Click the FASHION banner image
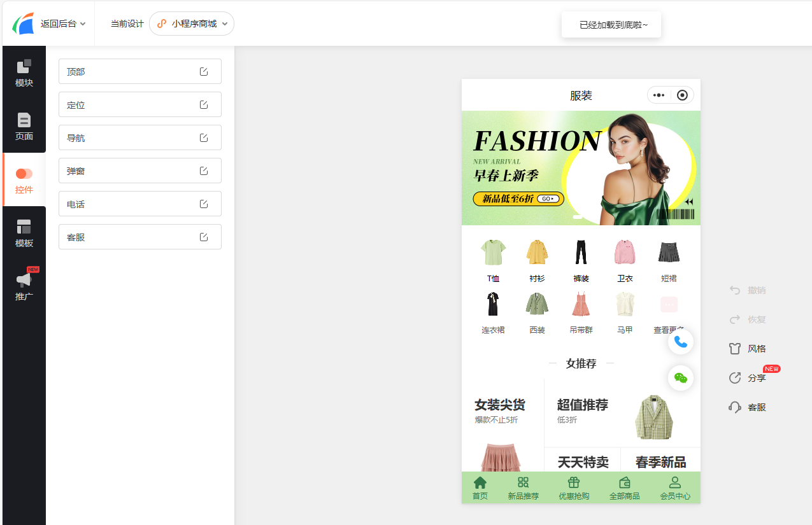This screenshot has height=525, width=812. [x=581, y=168]
